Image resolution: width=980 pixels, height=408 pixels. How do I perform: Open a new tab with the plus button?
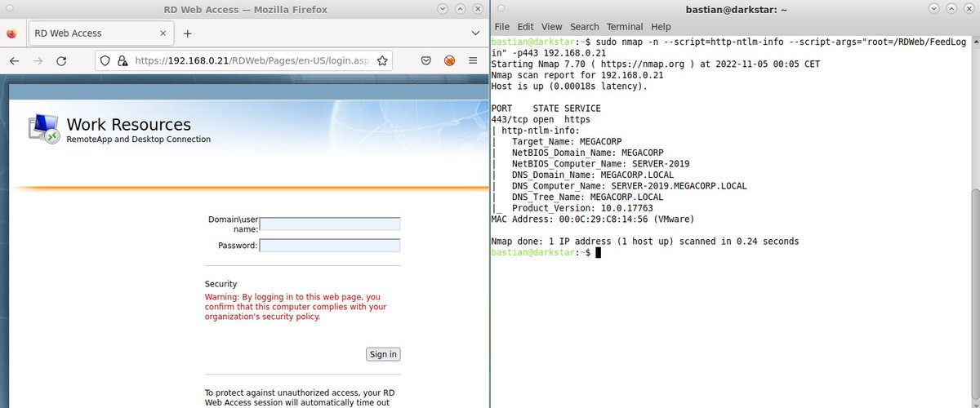[187, 33]
